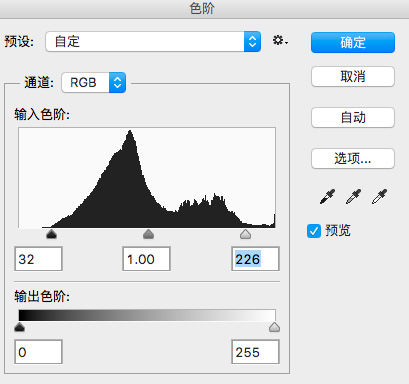
Task: Select the white point eyedropper
Action: click(x=379, y=196)
